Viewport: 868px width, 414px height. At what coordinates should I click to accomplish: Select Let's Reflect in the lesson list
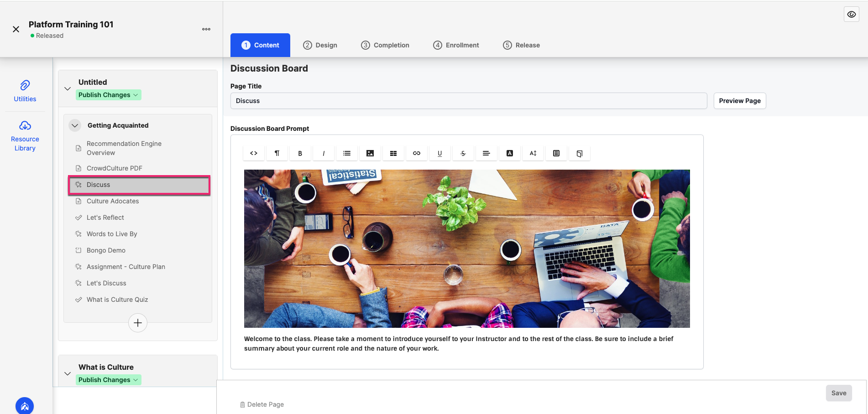(105, 217)
